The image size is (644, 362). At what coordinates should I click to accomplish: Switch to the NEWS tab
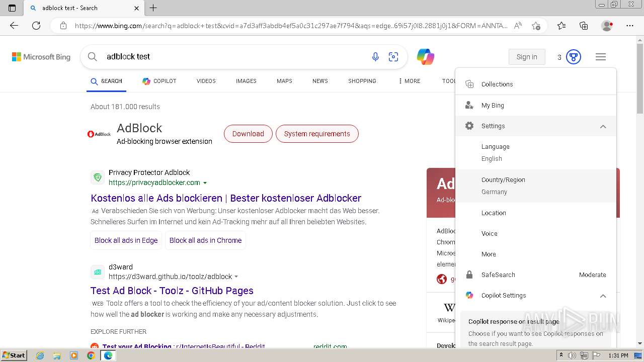[x=320, y=81]
